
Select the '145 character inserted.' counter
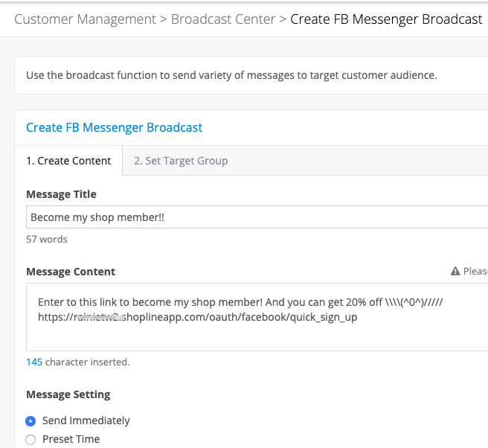[x=78, y=362]
